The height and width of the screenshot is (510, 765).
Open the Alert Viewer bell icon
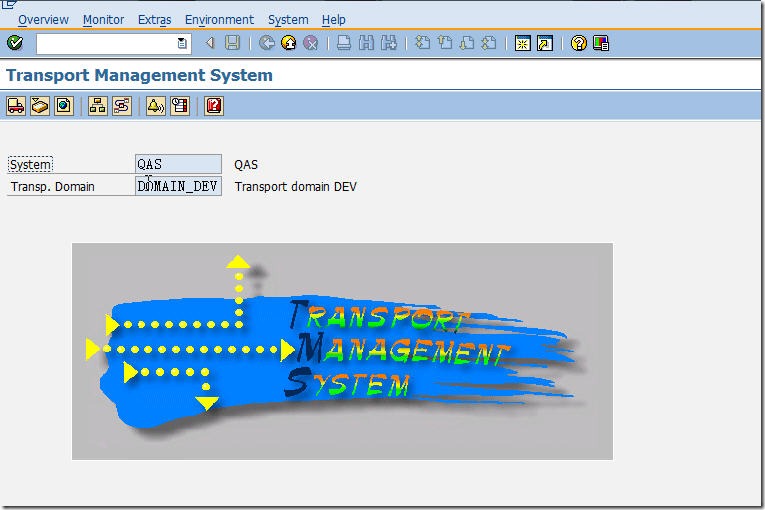pos(156,106)
